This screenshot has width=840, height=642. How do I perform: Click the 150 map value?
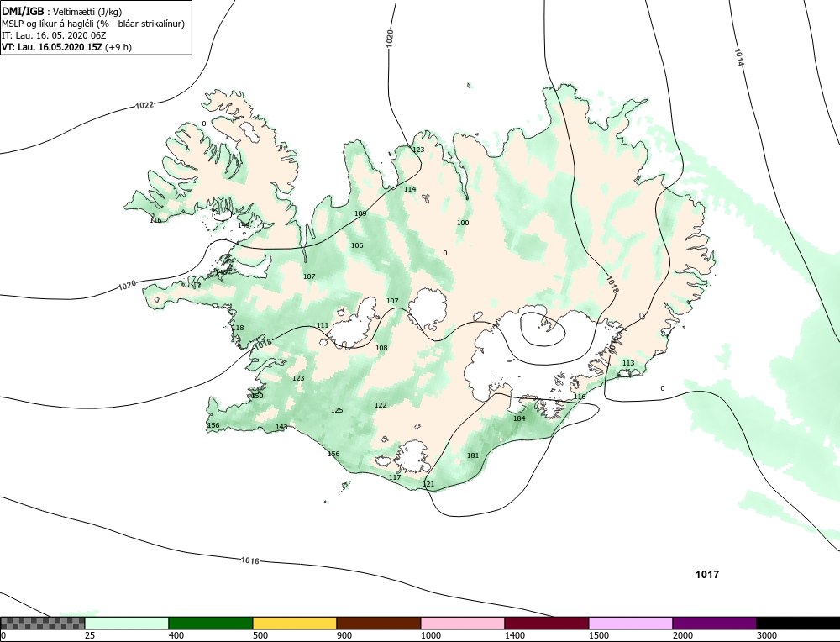257,396
